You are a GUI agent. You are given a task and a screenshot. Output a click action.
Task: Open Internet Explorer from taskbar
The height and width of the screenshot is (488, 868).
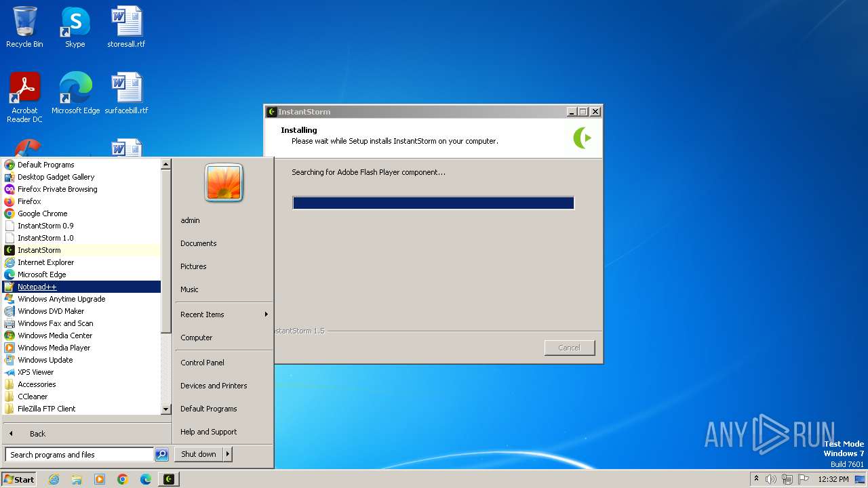coord(54,479)
